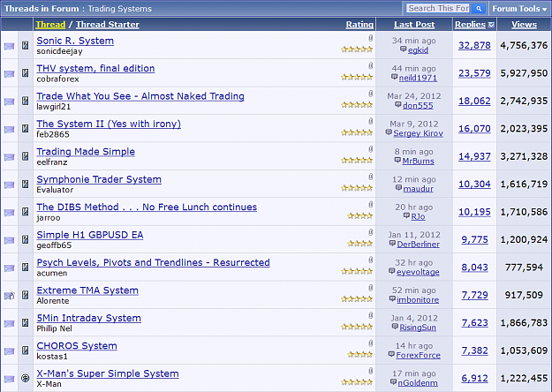This screenshot has height=392, width=552.
Task: Select the 5,927,950 views value
Action: (524, 73)
